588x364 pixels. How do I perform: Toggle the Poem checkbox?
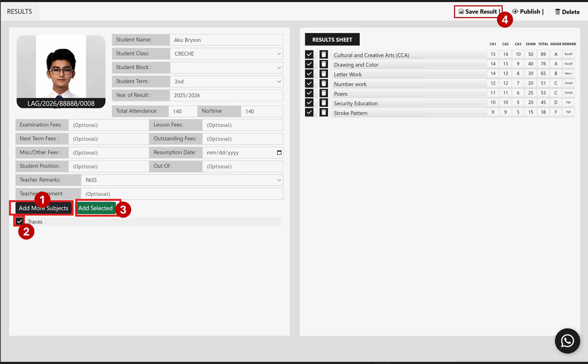(x=309, y=93)
